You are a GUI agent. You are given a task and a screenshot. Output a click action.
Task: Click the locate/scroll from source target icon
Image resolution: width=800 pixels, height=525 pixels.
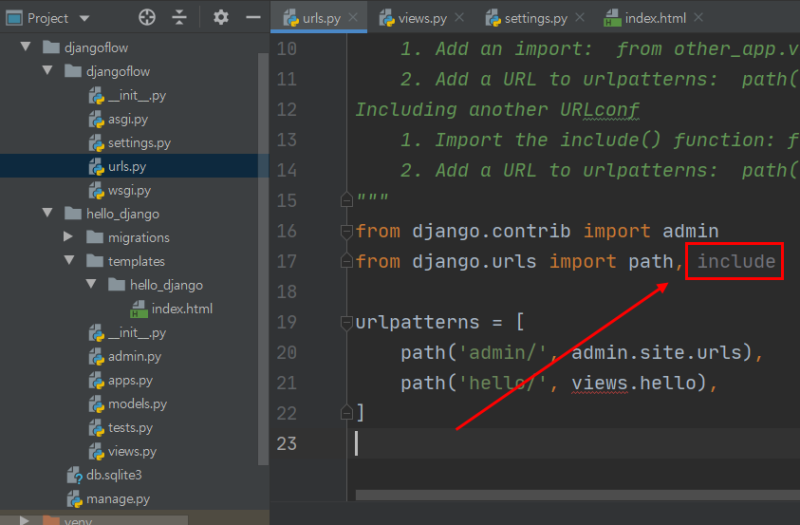click(x=147, y=17)
